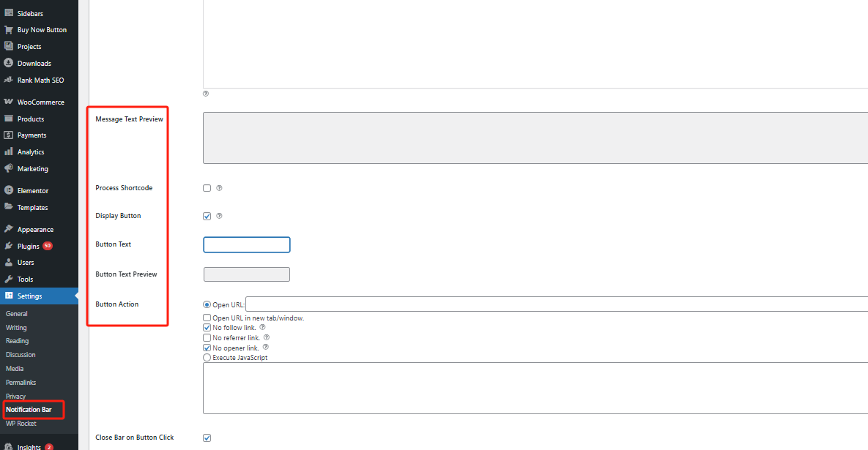Check the No referrer link checkbox
868x450 pixels.
tap(207, 338)
